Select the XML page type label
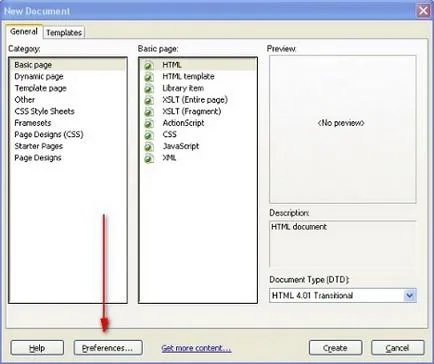 [169, 158]
